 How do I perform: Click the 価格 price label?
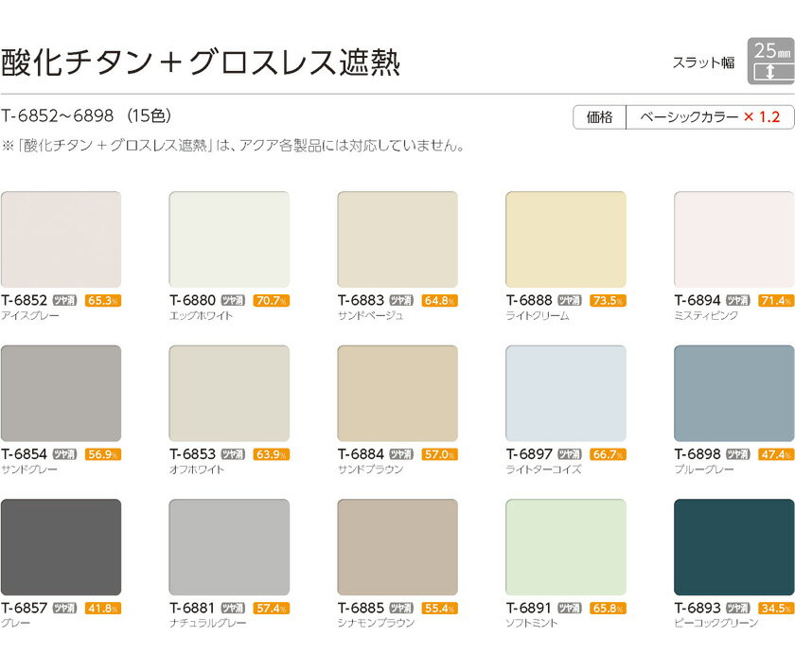point(600,117)
